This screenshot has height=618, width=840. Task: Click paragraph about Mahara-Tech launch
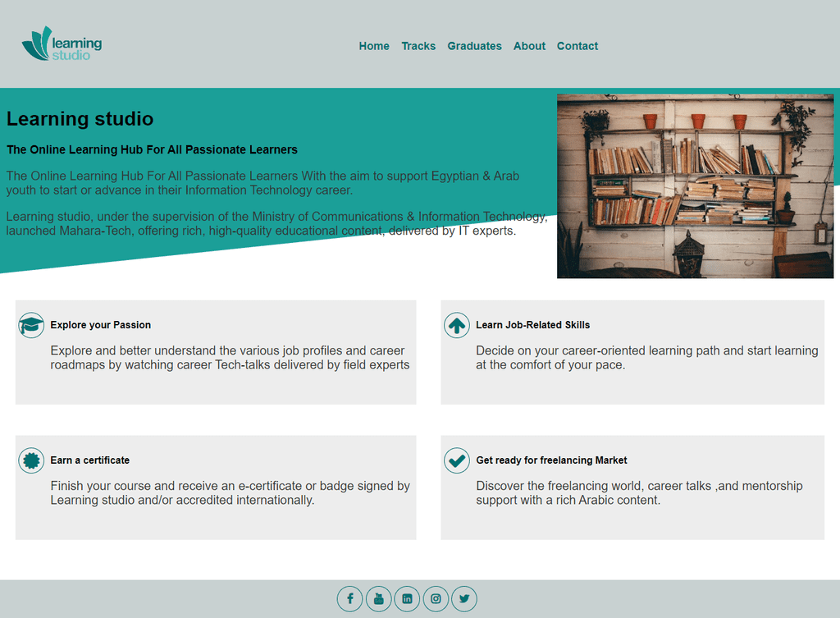tap(277, 223)
